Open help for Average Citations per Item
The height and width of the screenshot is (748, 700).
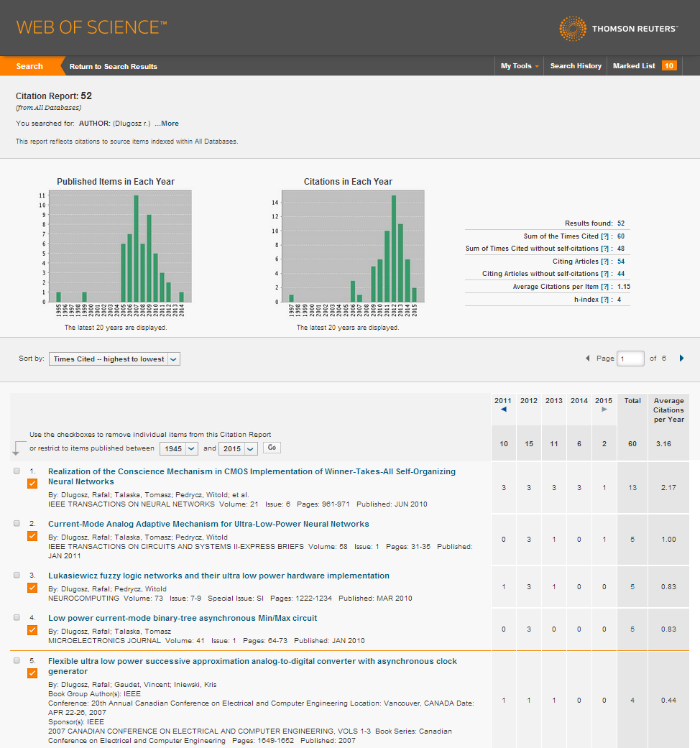point(604,286)
